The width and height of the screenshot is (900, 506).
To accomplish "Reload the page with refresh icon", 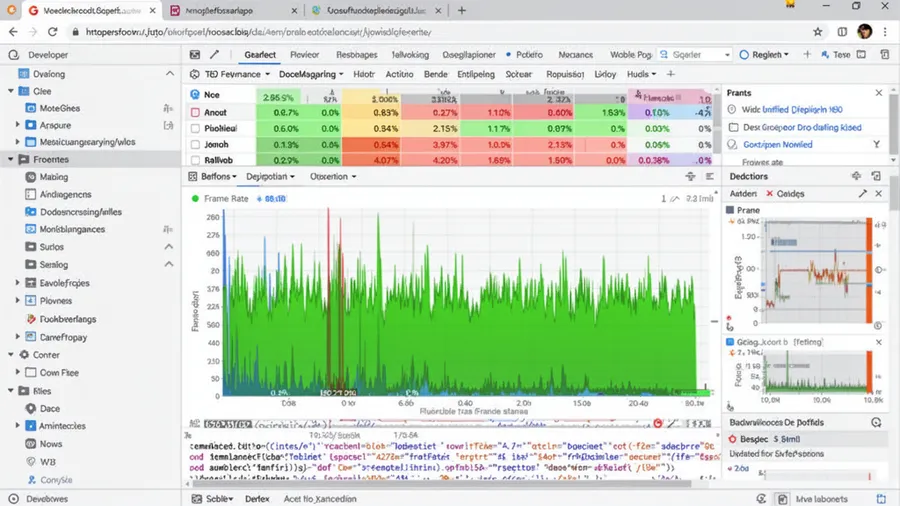I will tap(52, 32).
